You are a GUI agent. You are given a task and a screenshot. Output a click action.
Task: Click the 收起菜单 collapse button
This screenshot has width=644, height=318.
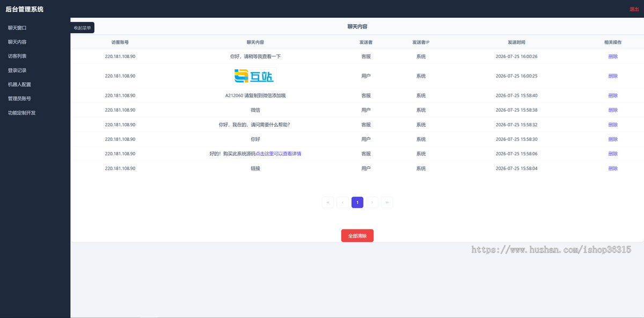(83, 27)
